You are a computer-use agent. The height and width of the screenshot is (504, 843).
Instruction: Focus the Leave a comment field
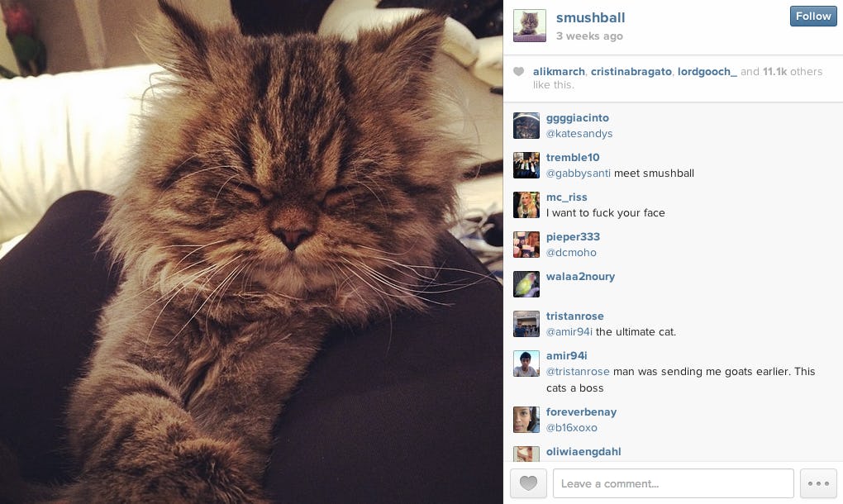pyautogui.click(x=673, y=483)
